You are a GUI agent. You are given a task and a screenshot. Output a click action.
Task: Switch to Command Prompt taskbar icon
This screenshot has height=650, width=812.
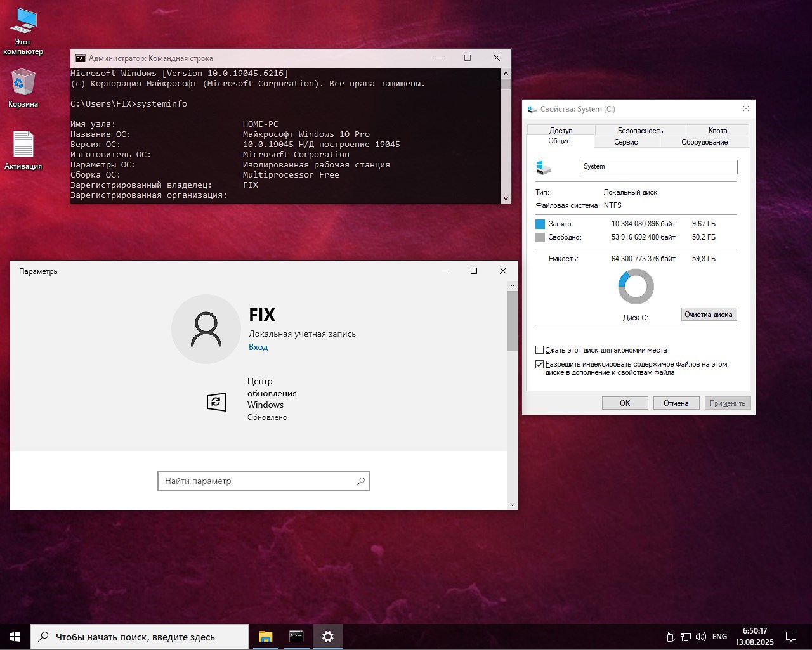tap(296, 637)
